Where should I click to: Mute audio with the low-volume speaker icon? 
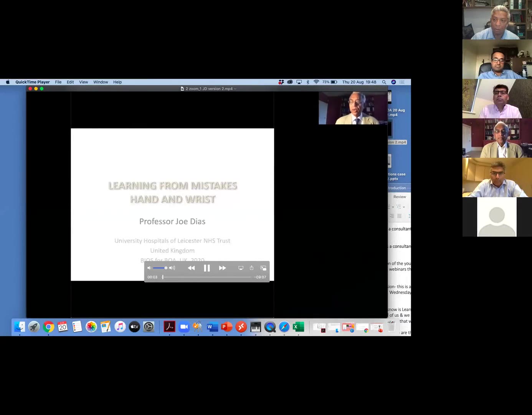149,268
